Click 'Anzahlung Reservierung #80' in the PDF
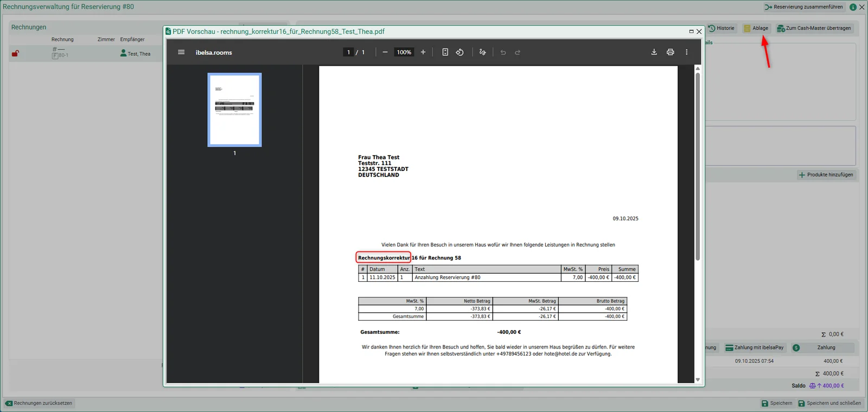868x412 pixels. tap(448, 277)
